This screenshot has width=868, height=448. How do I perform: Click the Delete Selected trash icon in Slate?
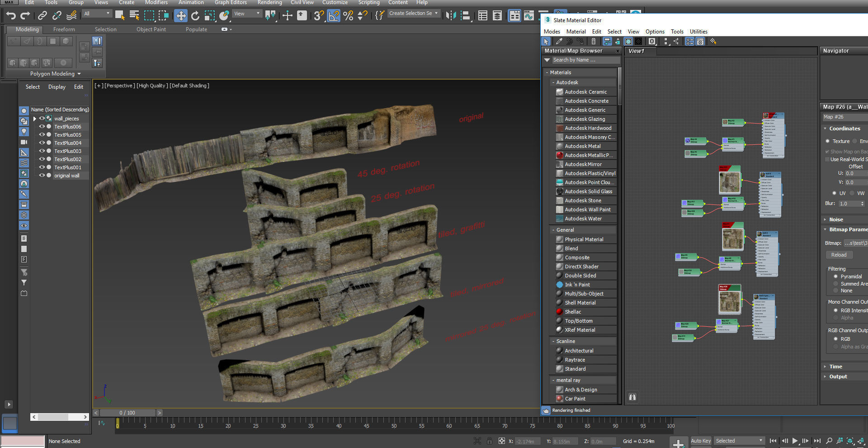click(x=594, y=41)
